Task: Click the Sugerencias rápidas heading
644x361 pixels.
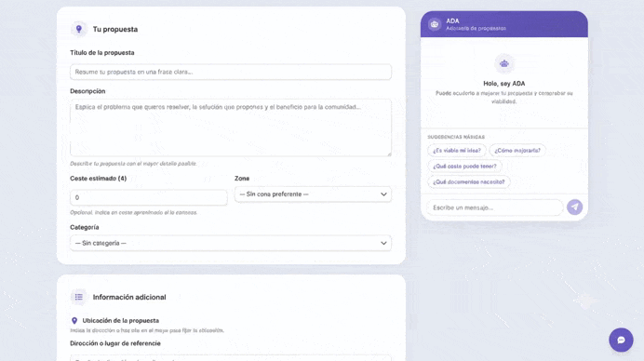Action: [x=456, y=137]
